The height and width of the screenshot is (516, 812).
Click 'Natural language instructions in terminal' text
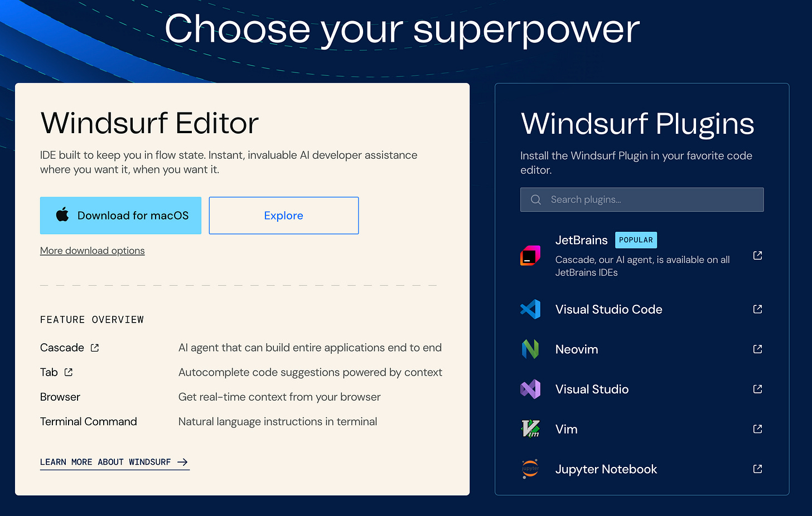278,421
